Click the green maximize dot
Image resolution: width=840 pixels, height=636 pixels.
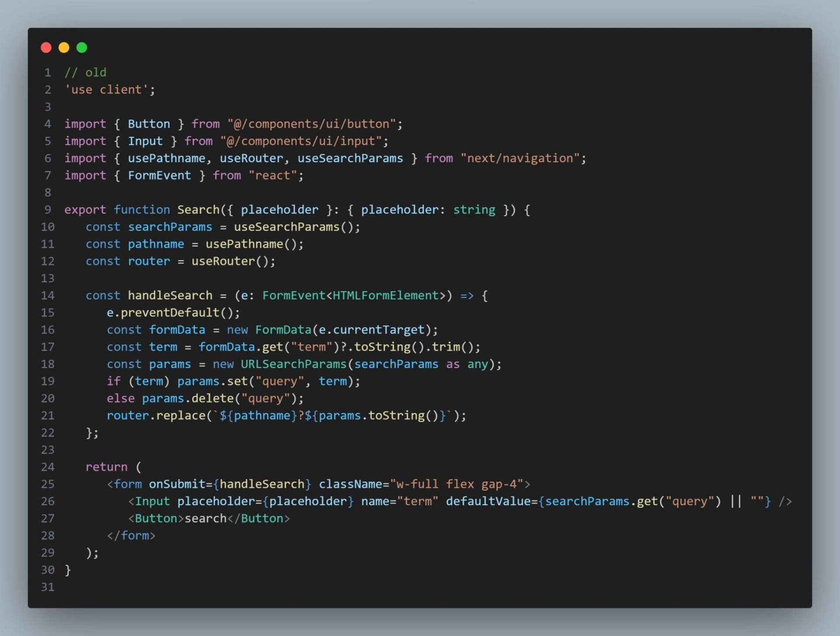point(82,47)
